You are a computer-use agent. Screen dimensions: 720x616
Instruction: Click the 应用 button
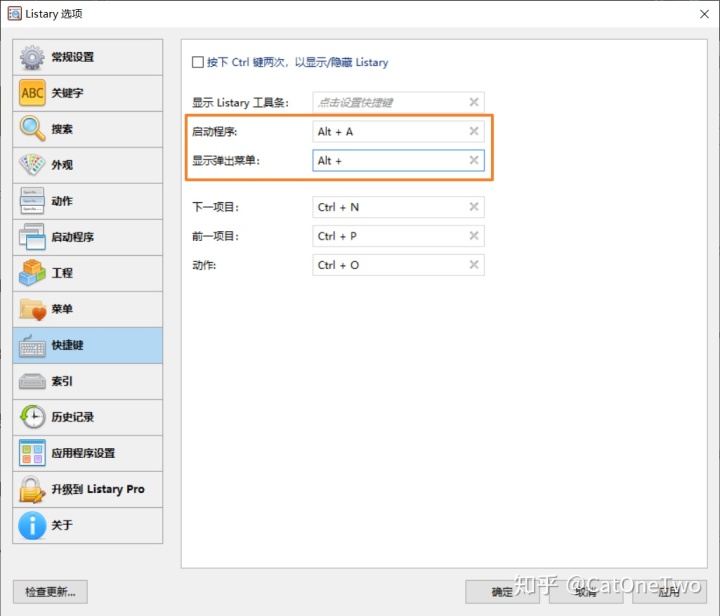[669, 592]
